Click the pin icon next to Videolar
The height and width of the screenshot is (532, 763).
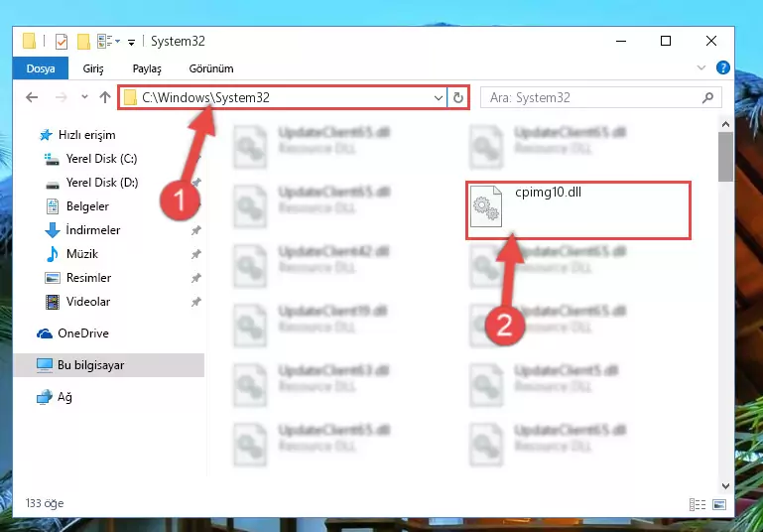[196, 302]
